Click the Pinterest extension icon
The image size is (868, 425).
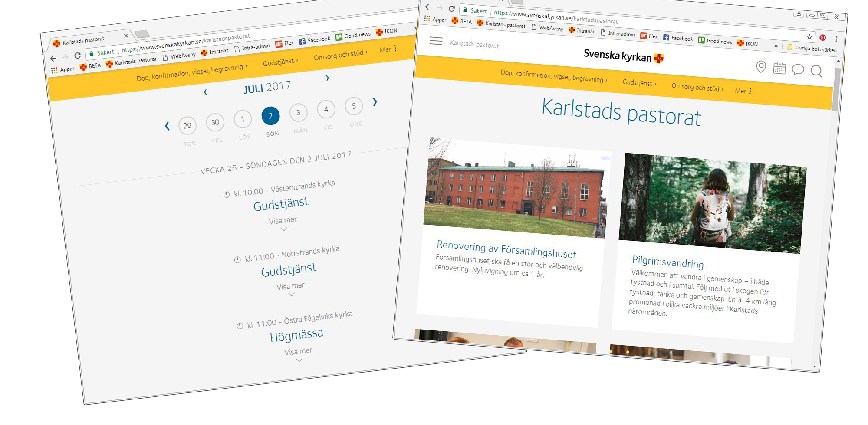pyautogui.click(x=822, y=38)
